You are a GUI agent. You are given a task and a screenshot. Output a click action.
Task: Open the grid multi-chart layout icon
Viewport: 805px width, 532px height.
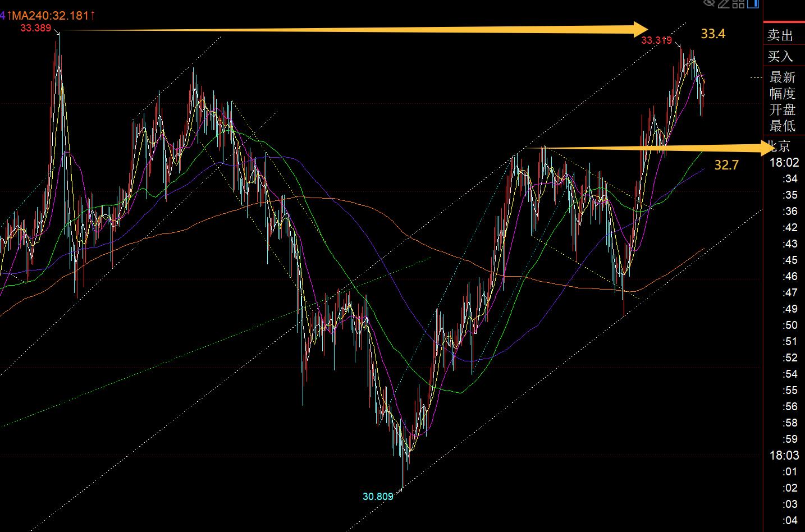pyautogui.click(x=738, y=3)
